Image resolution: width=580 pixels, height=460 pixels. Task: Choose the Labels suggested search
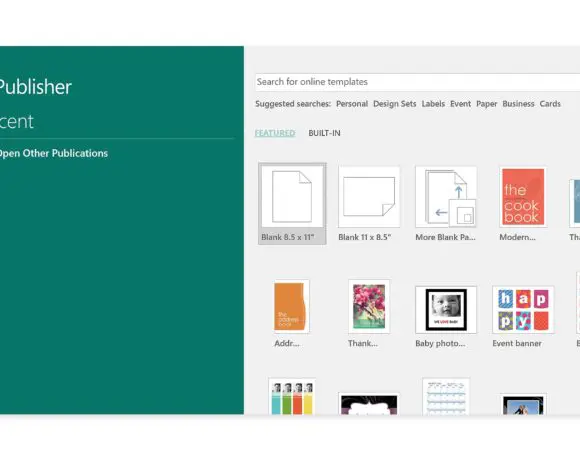click(433, 104)
